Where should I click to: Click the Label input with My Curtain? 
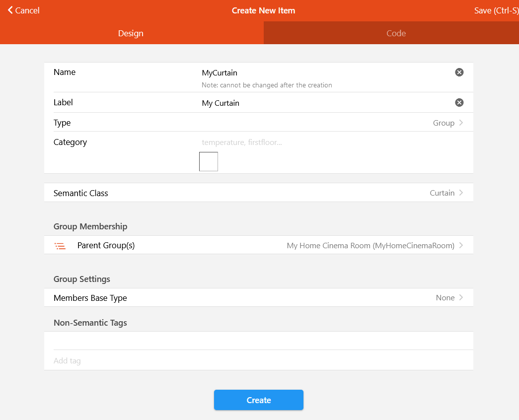323,103
